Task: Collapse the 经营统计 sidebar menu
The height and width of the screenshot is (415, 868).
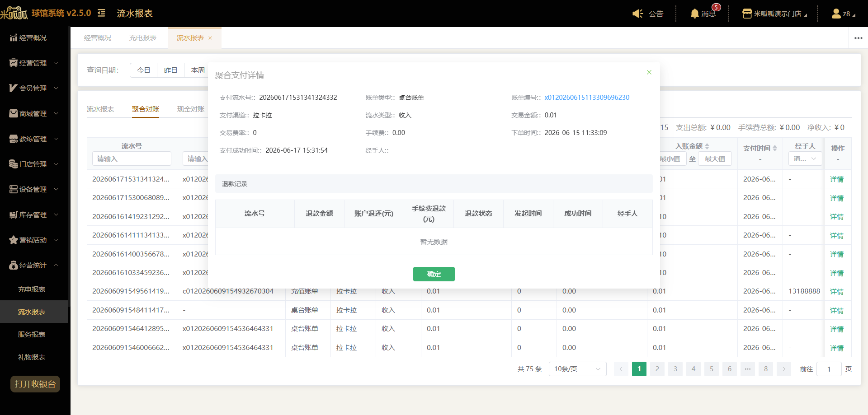Action: [34, 265]
